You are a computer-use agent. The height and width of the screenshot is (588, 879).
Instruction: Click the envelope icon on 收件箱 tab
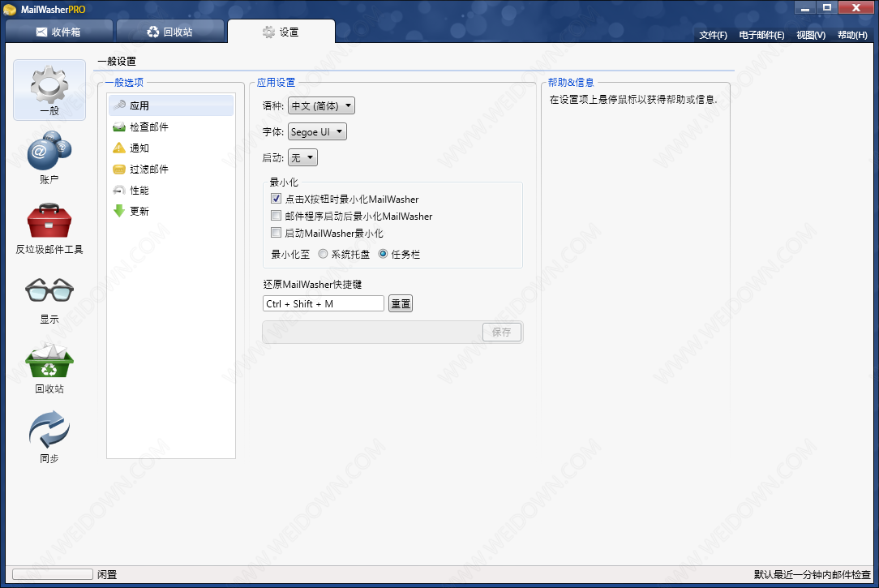coord(41,32)
